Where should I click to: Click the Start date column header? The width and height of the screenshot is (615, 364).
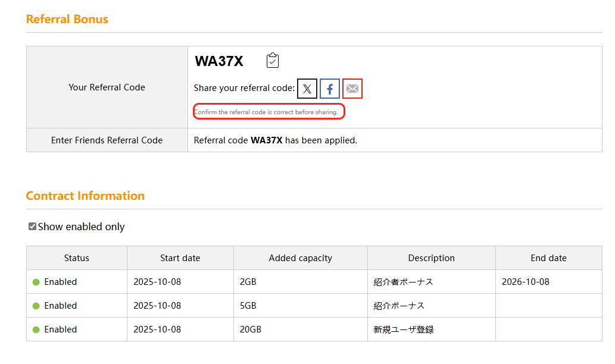tap(180, 258)
